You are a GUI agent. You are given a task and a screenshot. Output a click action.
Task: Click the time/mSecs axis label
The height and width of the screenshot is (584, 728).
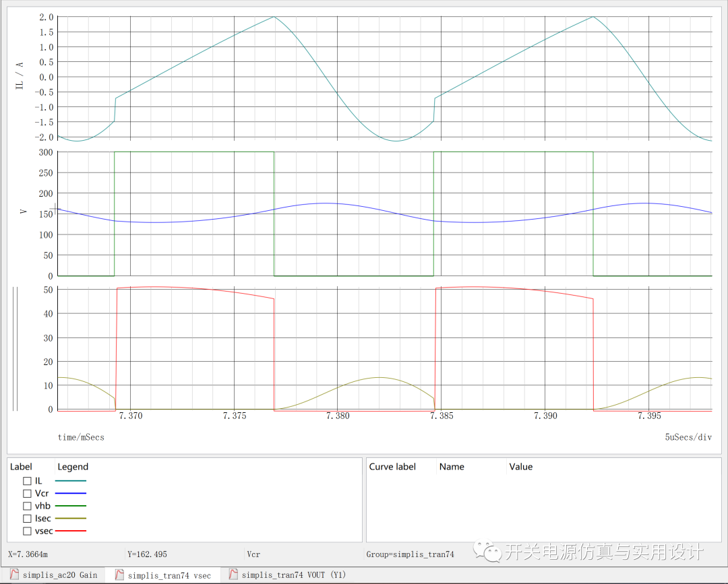(x=81, y=437)
